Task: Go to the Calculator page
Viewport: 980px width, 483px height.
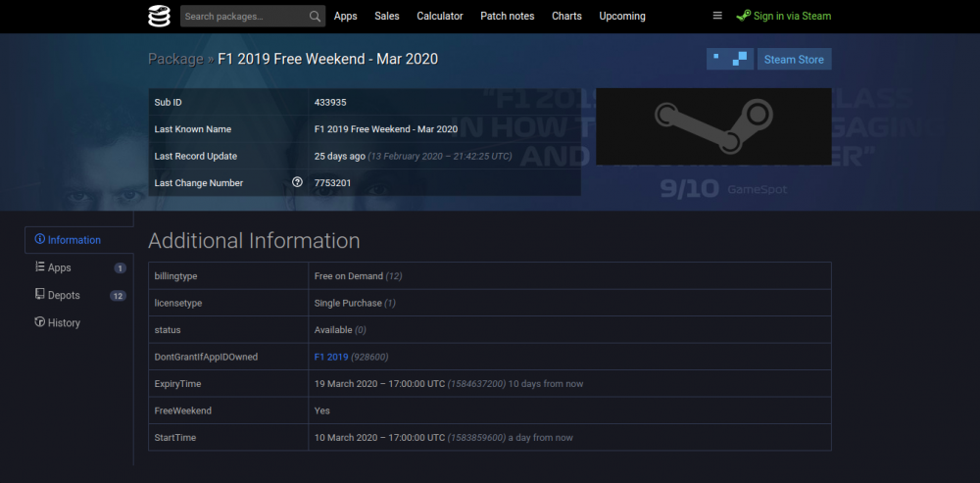Action: pyautogui.click(x=440, y=17)
